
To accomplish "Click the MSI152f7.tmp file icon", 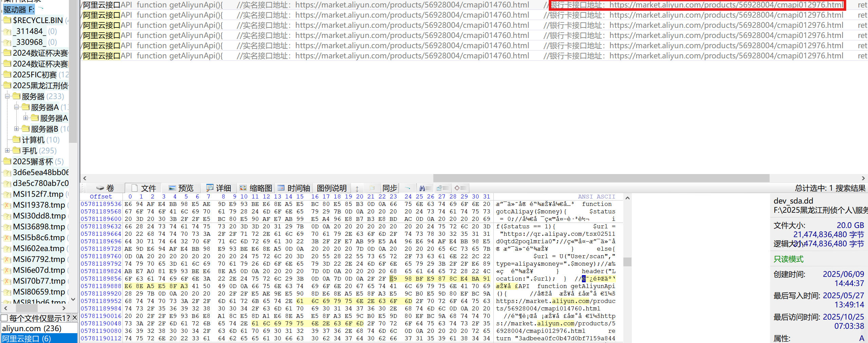I will pyautogui.click(x=7, y=194).
